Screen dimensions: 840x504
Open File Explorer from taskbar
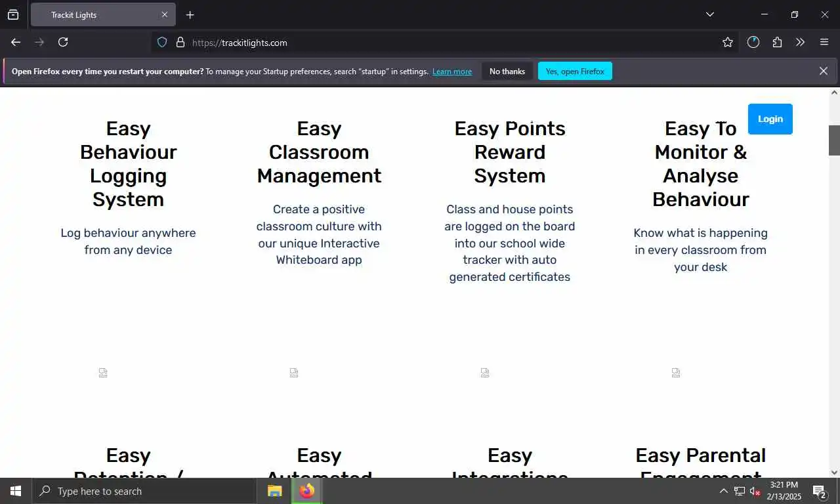[275, 491]
